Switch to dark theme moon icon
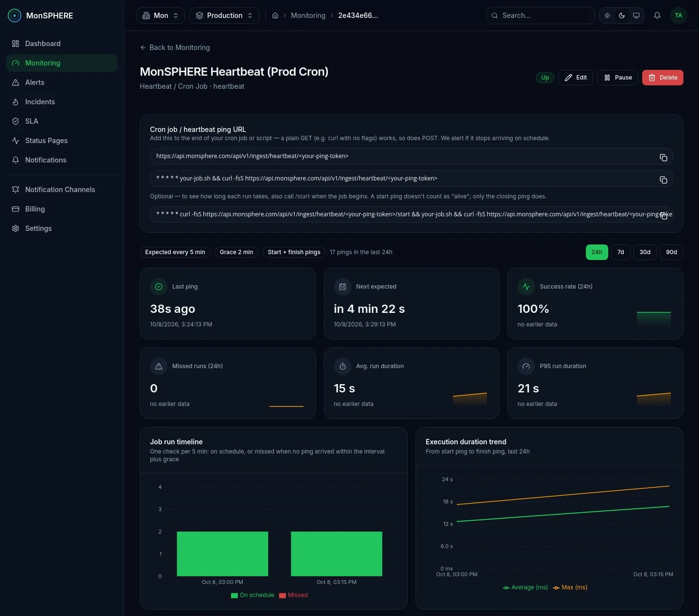Viewport: 699px width, 616px height. pos(622,16)
